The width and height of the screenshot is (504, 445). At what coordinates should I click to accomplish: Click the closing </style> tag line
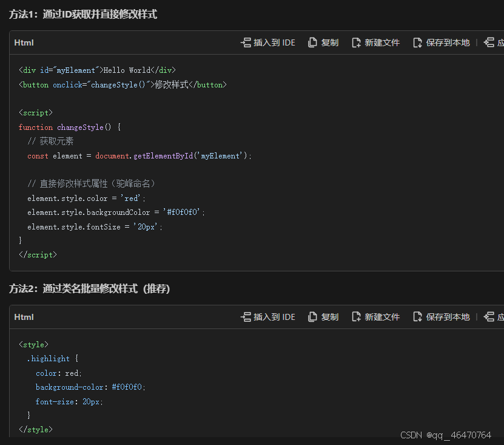[36, 430]
